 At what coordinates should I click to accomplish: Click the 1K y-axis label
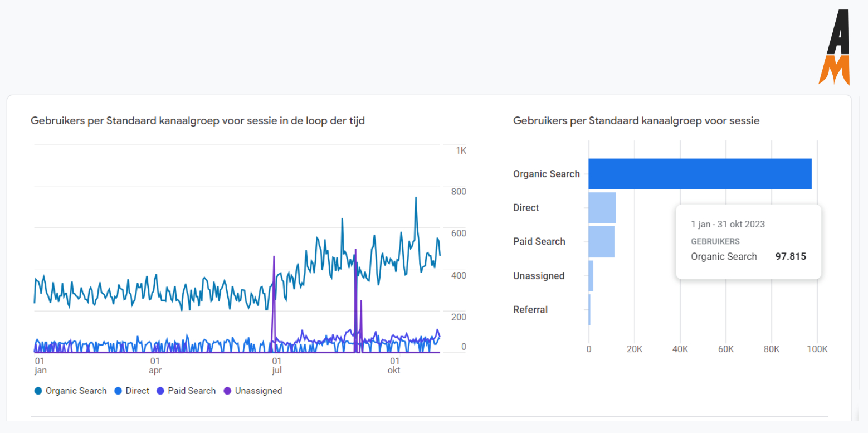pos(461,150)
